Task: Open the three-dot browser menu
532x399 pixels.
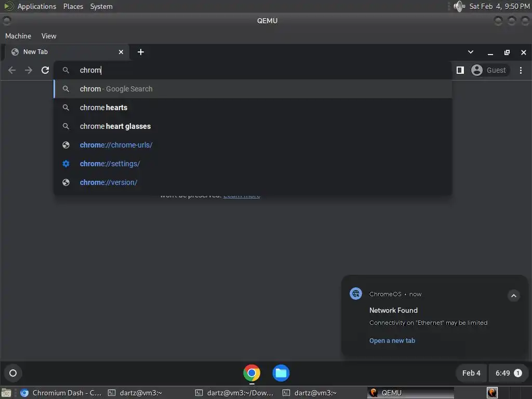Action: point(521,70)
